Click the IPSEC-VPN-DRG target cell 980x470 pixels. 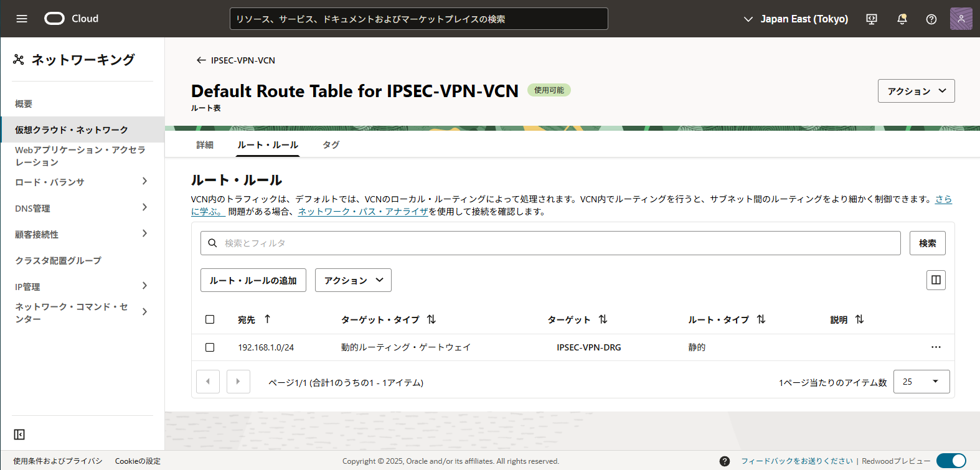[589, 347]
